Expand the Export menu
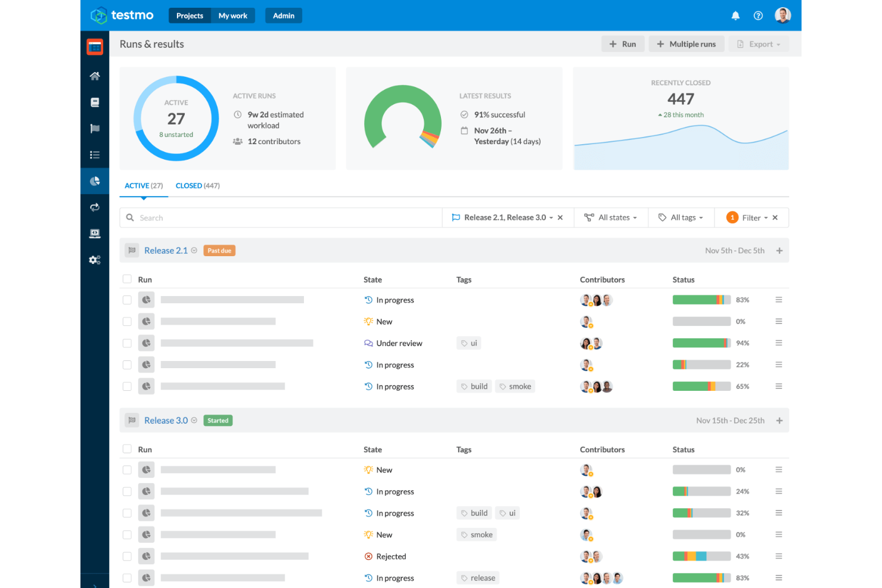The image size is (882, 588). point(759,43)
